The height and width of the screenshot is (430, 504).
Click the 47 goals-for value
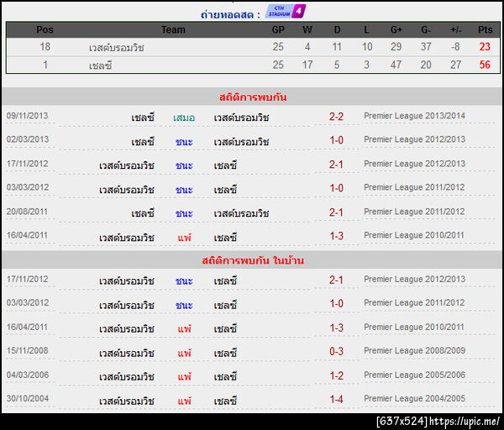click(x=396, y=65)
